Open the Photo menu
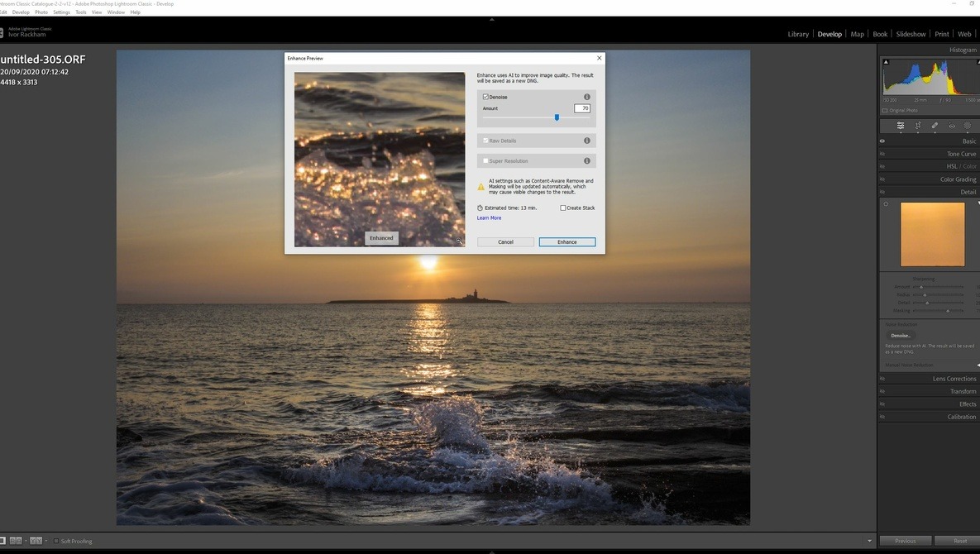Screen dimensions: 980x554 tap(41, 12)
